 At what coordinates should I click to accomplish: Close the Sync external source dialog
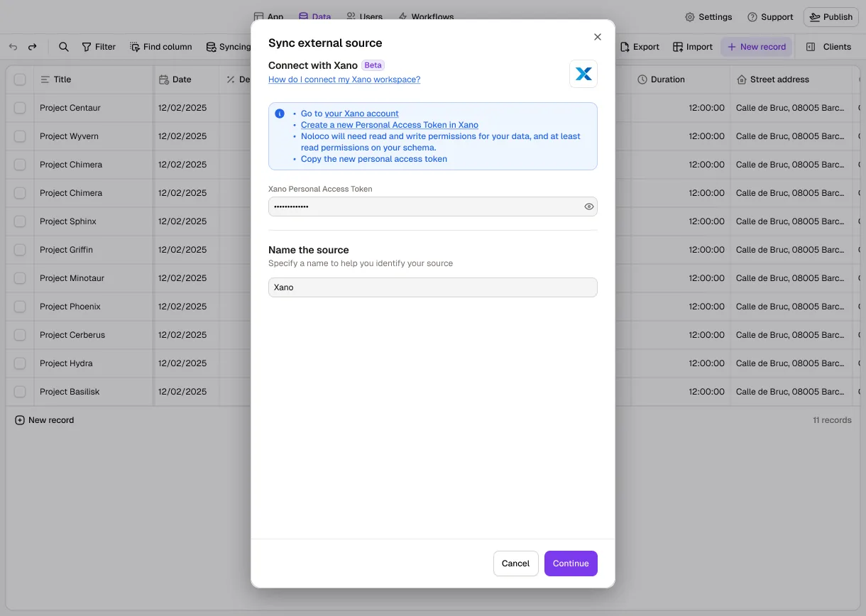tap(597, 37)
